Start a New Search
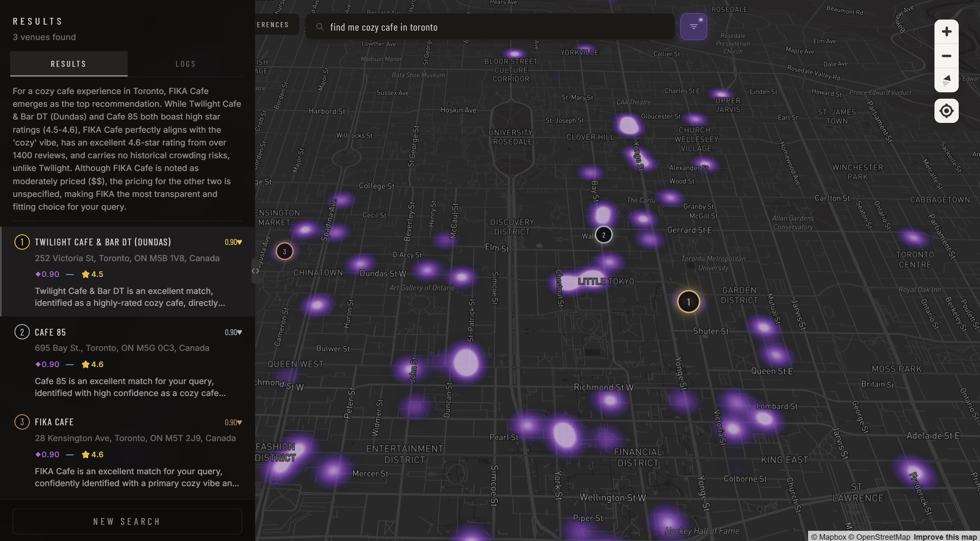Screen dimensions: 980x541 [127, 521]
